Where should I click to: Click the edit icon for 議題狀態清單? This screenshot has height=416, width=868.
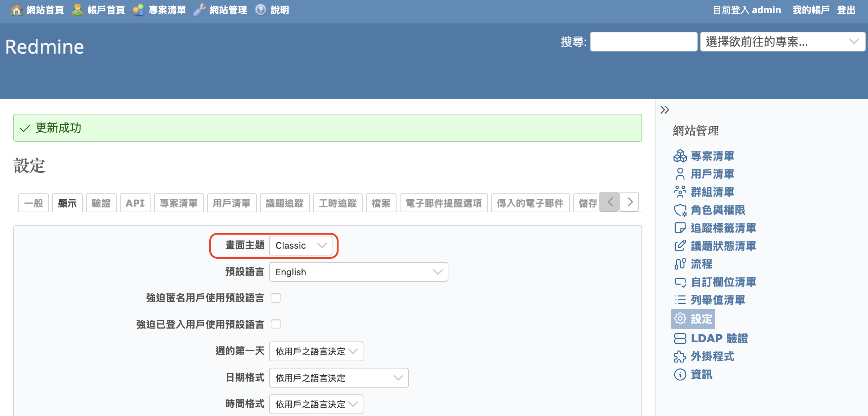[x=680, y=246]
